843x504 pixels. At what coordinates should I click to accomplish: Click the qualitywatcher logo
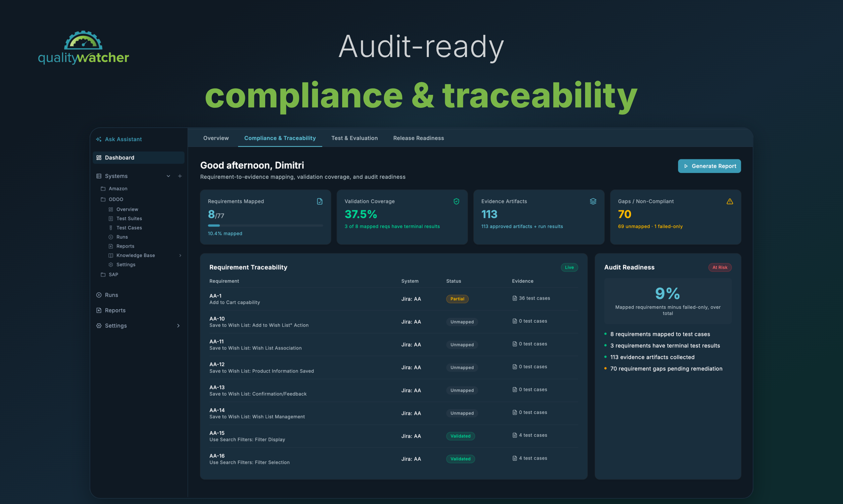point(84,48)
